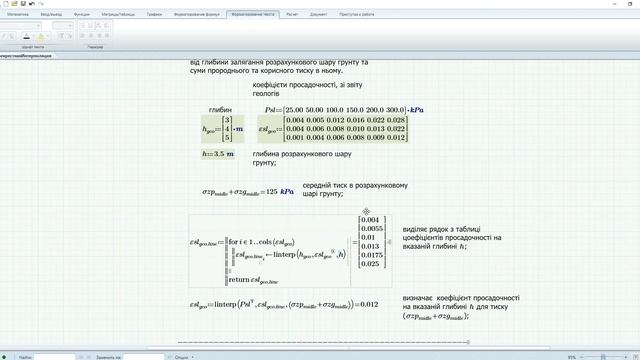Select the final linterp expression equal 0.012
This screenshot has width=640, height=360.
click(284, 304)
